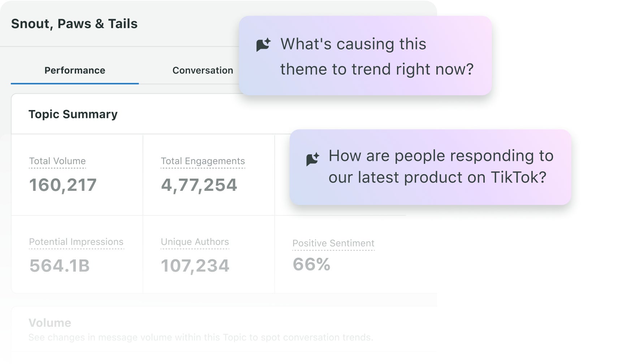The width and height of the screenshot is (639, 364).
Task: Click the Volume section description text
Action: pyautogui.click(x=201, y=337)
